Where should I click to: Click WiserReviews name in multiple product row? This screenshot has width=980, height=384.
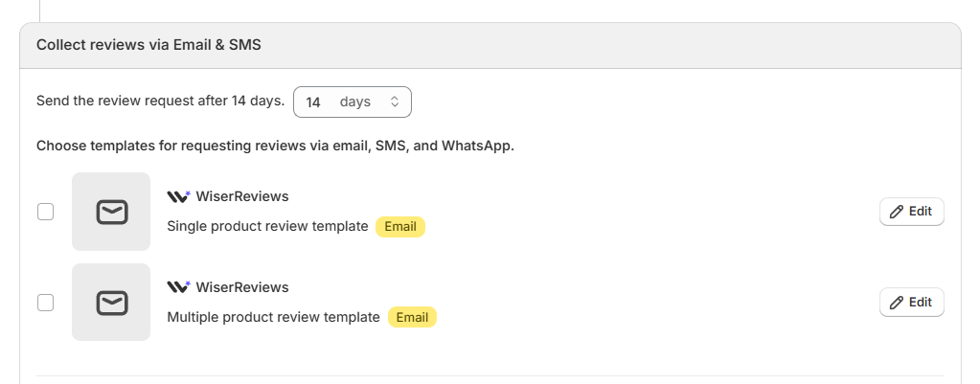(241, 287)
